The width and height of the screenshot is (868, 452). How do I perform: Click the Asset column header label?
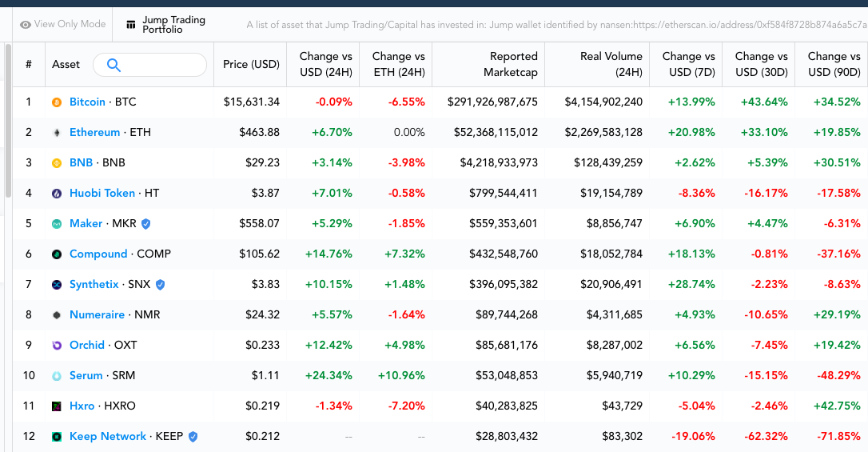click(x=66, y=64)
